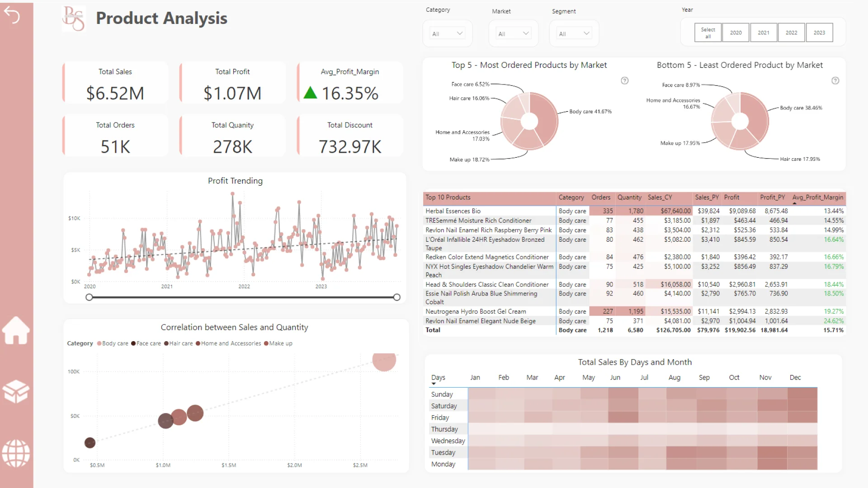Image resolution: width=868 pixels, height=488 pixels.
Task: Click Hair care 17.95% label in Bottom 5 chart
Action: [x=800, y=159]
